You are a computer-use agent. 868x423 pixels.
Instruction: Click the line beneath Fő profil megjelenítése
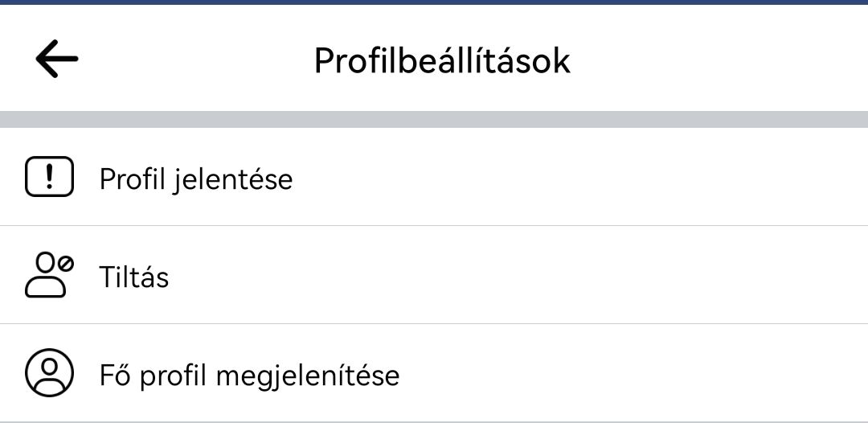point(434,421)
